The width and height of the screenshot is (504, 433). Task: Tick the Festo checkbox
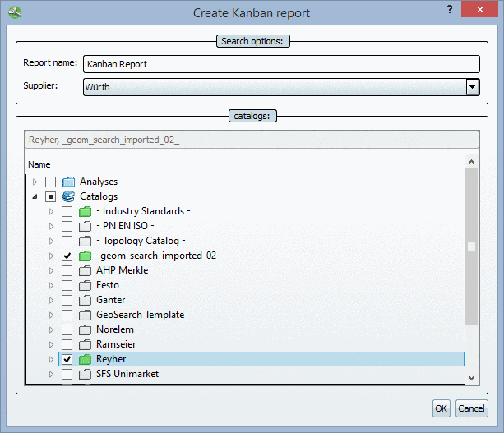pos(67,285)
